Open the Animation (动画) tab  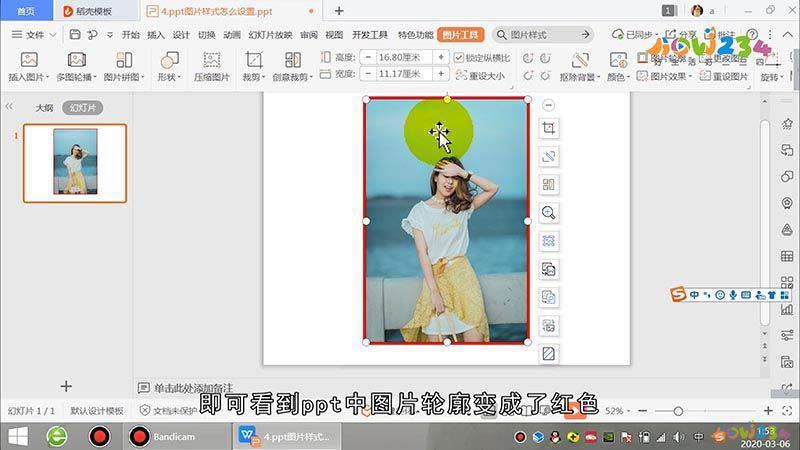click(x=232, y=35)
